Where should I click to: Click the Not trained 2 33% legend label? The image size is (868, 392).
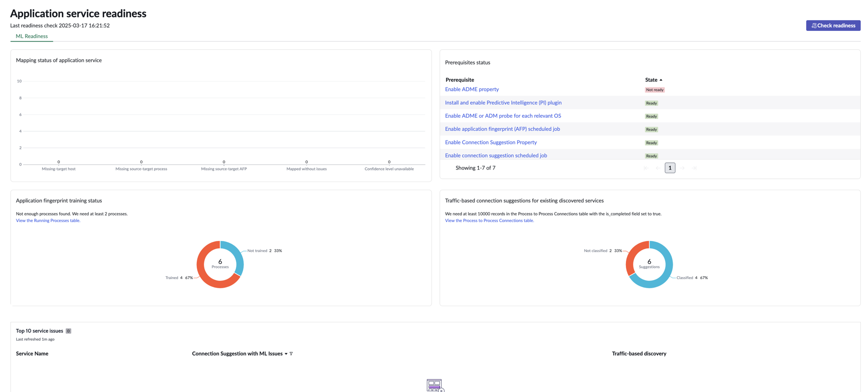coord(264,251)
